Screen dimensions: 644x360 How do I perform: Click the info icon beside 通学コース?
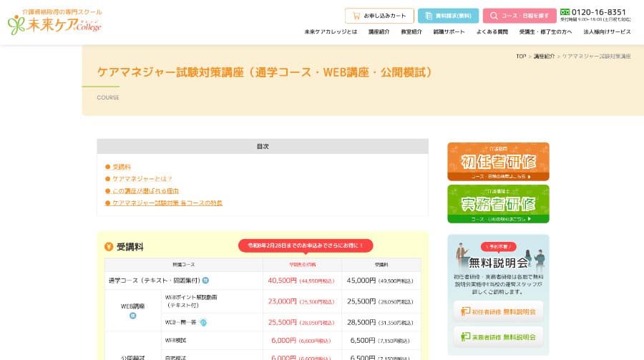pyautogui.click(x=205, y=281)
